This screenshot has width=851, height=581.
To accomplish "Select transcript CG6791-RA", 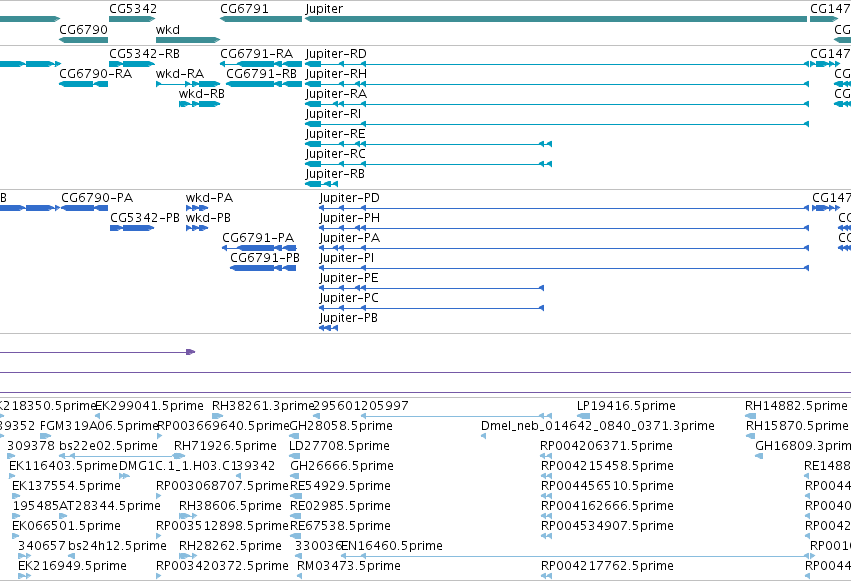I will click(x=261, y=64).
